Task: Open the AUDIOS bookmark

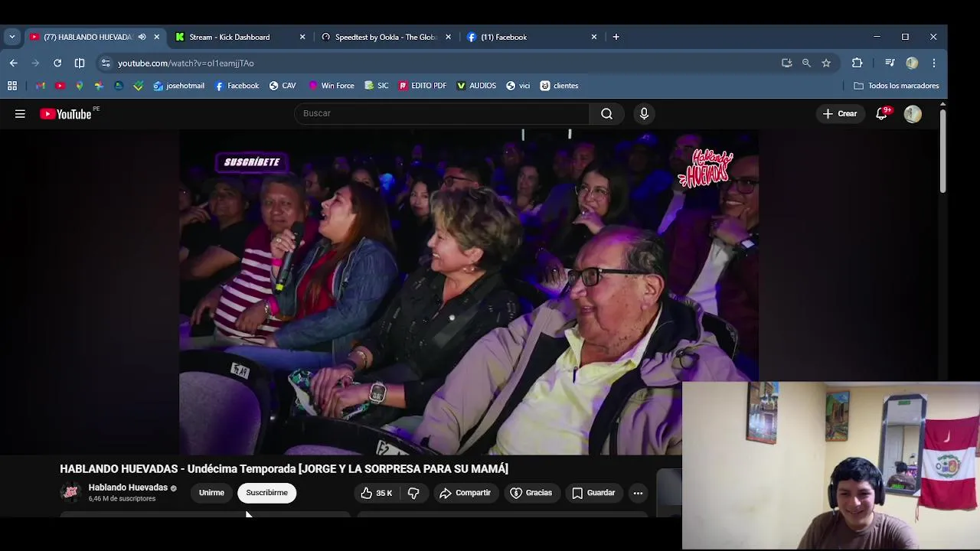Action: click(x=476, y=86)
